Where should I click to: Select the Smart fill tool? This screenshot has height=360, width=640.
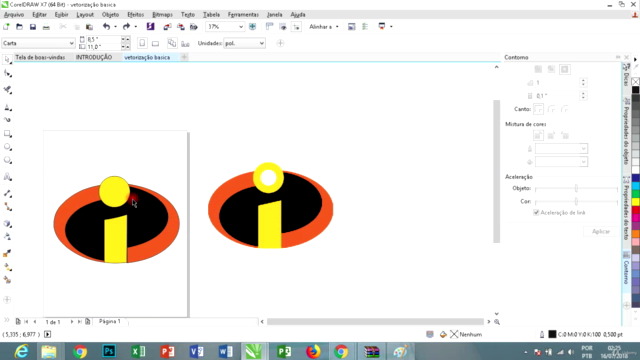[7, 280]
